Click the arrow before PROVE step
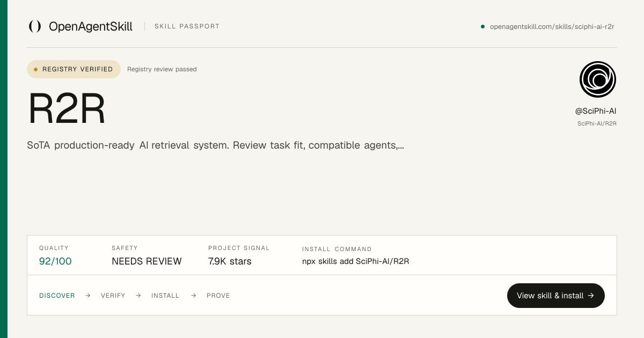 point(194,296)
